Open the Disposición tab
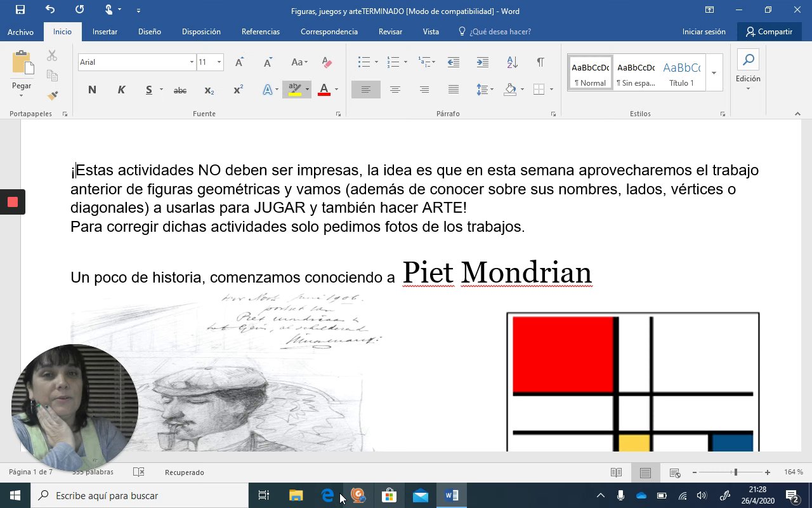This screenshot has height=508, width=812. 201,32
